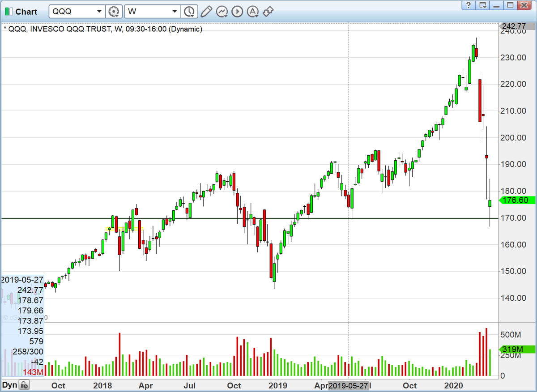537x392 pixels.
Task: Click the 140.00 price axis label
Action: (x=514, y=298)
